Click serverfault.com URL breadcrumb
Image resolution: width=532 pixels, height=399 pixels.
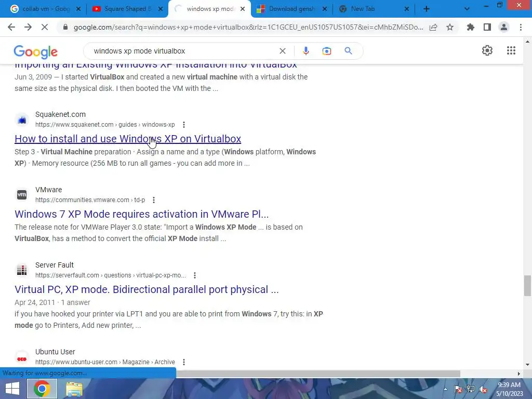coord(110,275)
